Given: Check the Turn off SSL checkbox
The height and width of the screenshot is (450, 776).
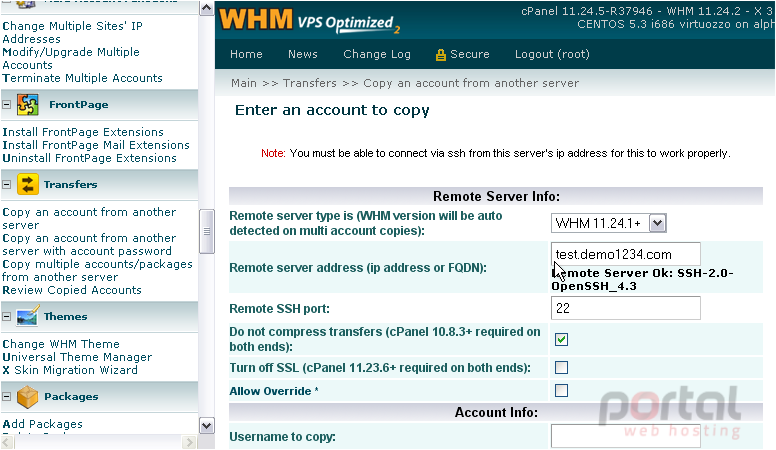Looking at the screenshot, I should pyautogui.click(x=561, y=367).
